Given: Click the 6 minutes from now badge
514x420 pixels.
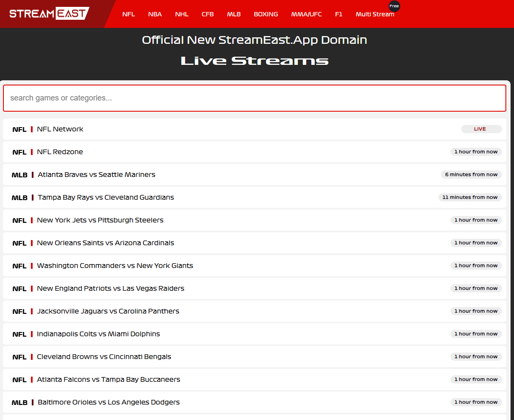Looking at the screenshot, I should (471, 174).
